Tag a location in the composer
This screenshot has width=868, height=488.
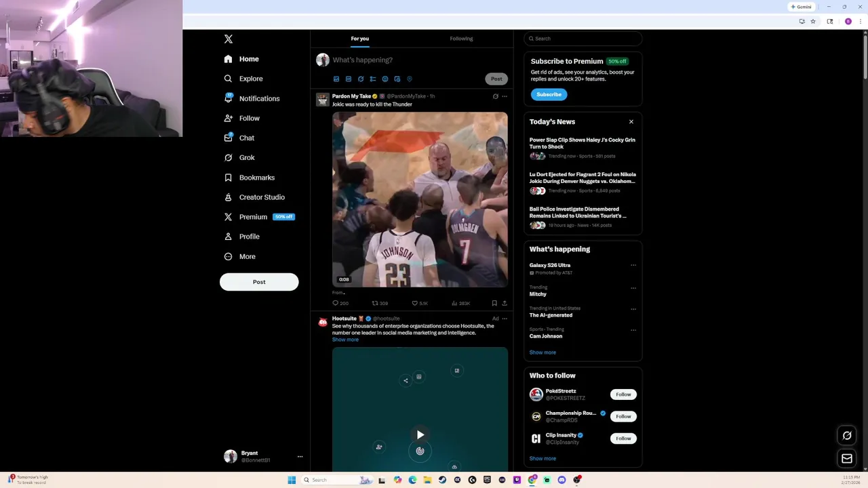(410, 79)
